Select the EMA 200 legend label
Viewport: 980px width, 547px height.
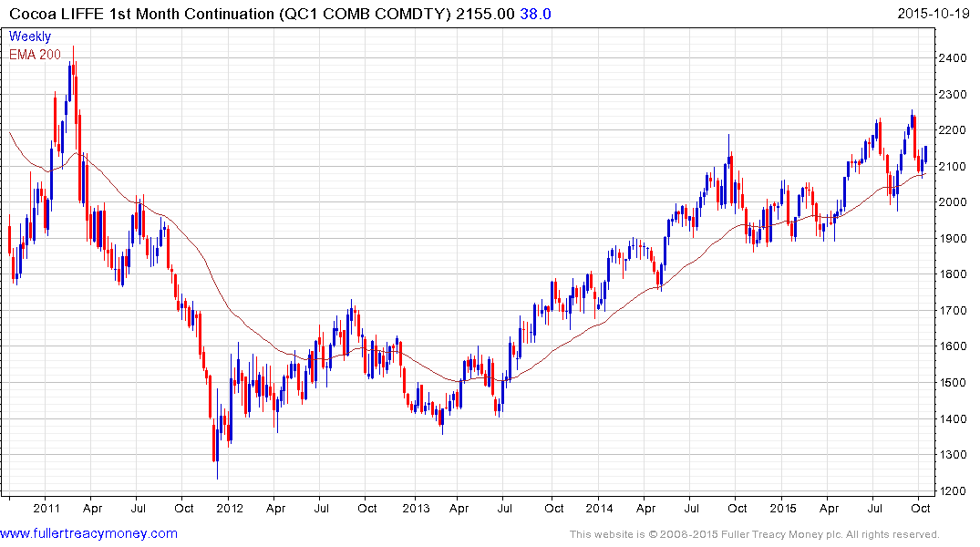36,55
